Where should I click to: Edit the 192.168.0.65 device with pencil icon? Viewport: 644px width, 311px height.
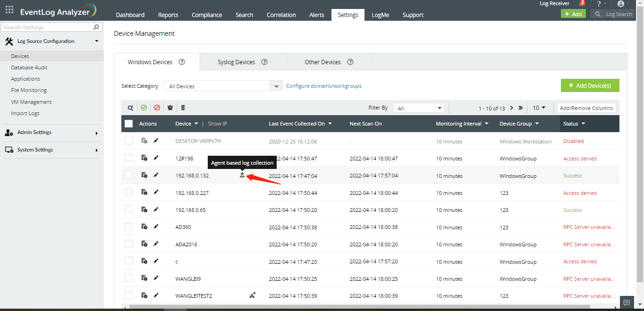point(156,210)
